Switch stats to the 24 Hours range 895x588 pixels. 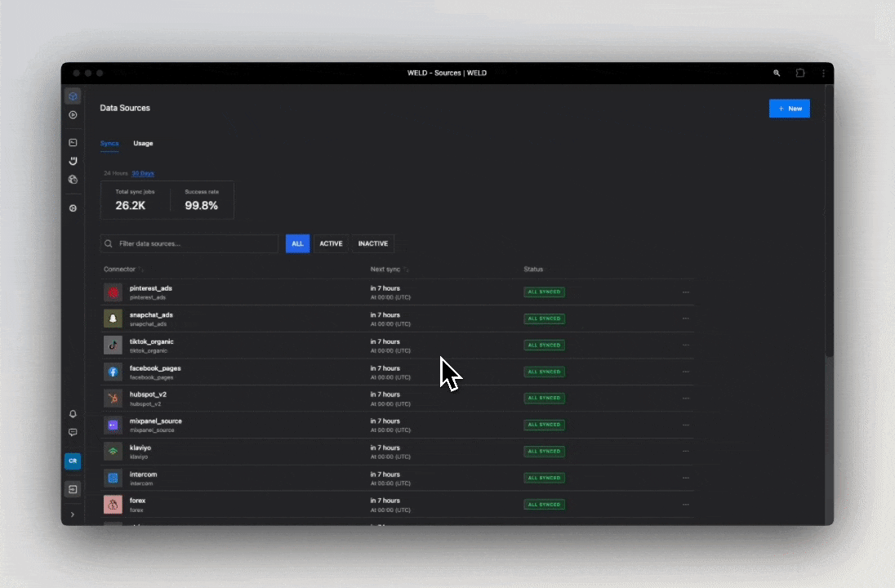(116, 173)
